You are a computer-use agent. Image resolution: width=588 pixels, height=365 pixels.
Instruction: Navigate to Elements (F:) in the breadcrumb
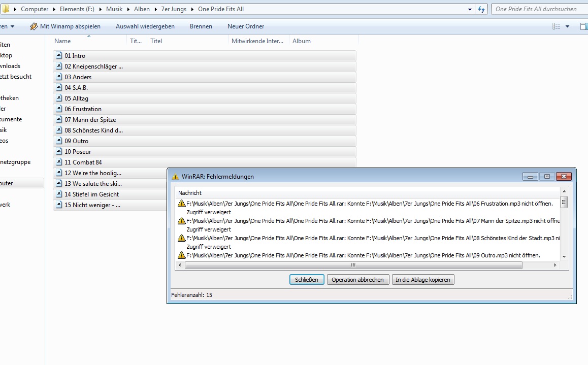pos(77,9)
